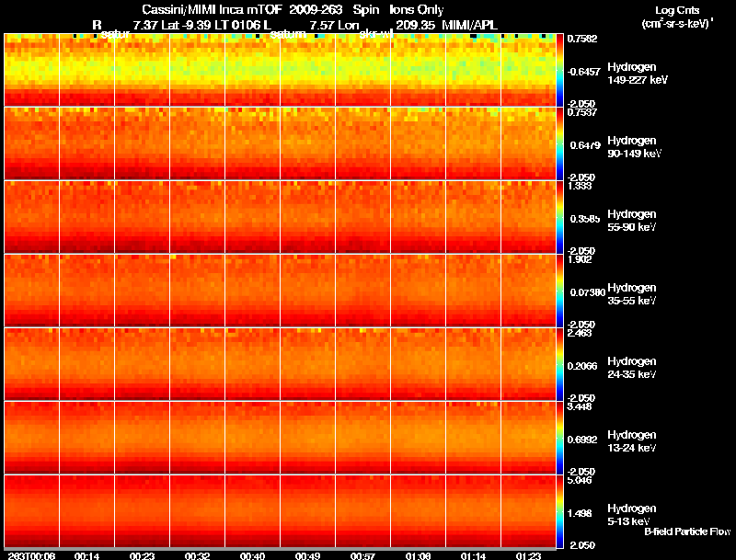Click the colorbar beside Hydrogen 35-55 keV
Screen dimensions: 736x560
coord(559,291)
